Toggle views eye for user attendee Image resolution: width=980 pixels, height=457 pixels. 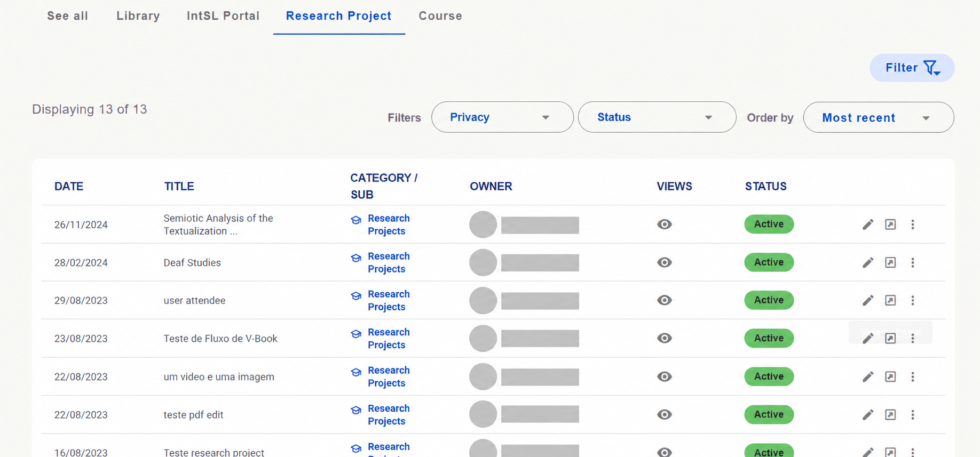click(x=665, y=300)
